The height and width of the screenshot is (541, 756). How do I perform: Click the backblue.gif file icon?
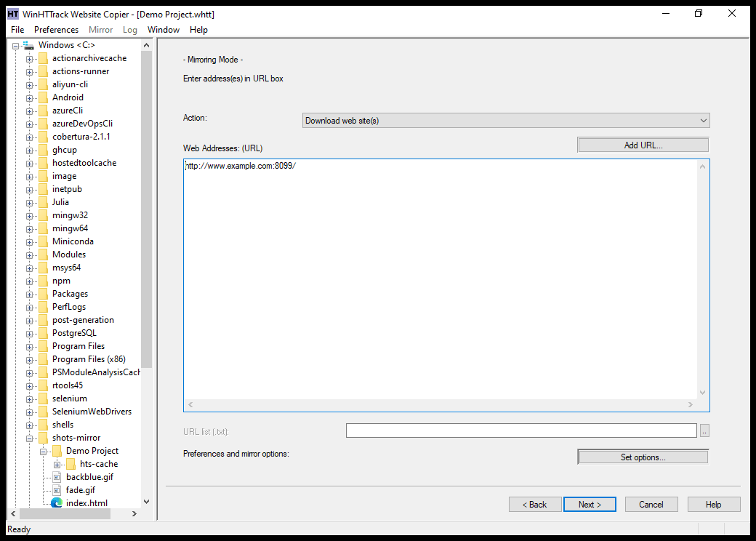point(57,477)
